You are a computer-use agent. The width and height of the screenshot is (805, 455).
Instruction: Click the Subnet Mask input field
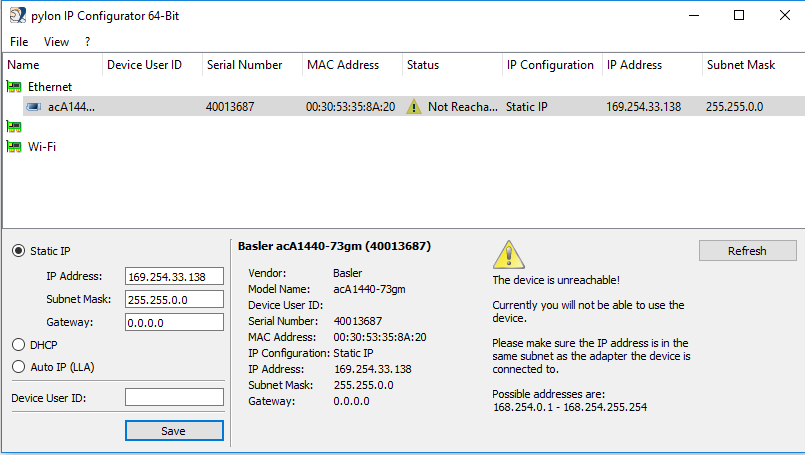174,299
